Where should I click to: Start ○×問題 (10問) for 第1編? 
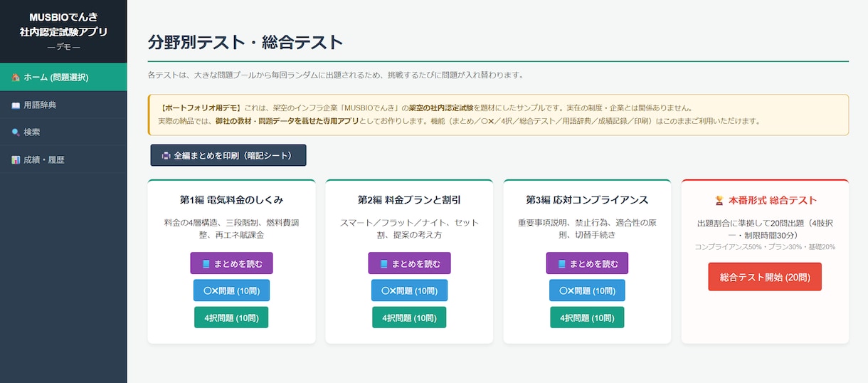pos(231,290)
